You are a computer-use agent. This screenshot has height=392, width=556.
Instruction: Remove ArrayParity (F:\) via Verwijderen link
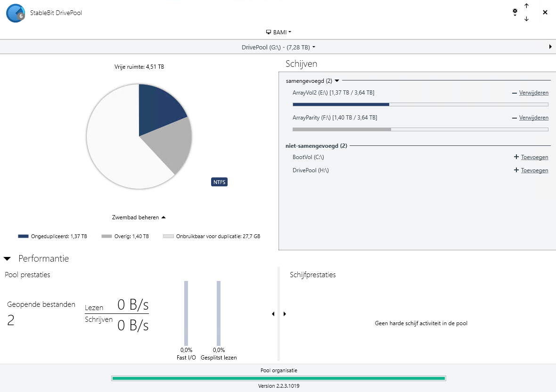pos(534,118)
